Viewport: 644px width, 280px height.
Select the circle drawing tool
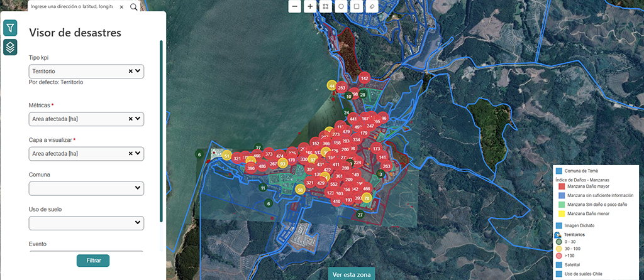coord(341,6)
